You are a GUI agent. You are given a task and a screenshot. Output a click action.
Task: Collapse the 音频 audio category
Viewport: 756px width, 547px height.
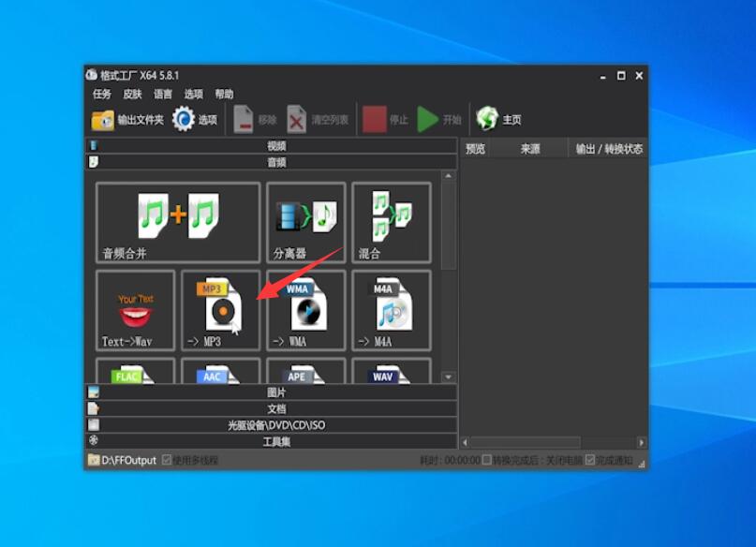pos(272,162)
